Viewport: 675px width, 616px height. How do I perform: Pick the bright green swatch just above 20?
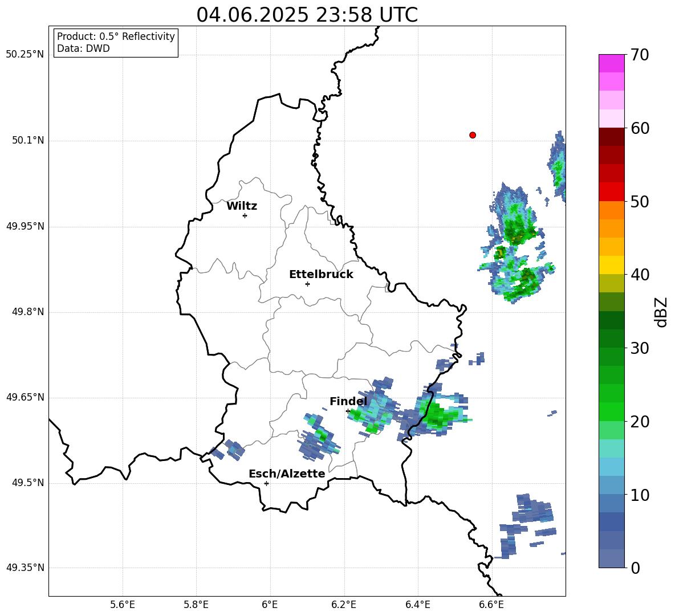[611, 411]
